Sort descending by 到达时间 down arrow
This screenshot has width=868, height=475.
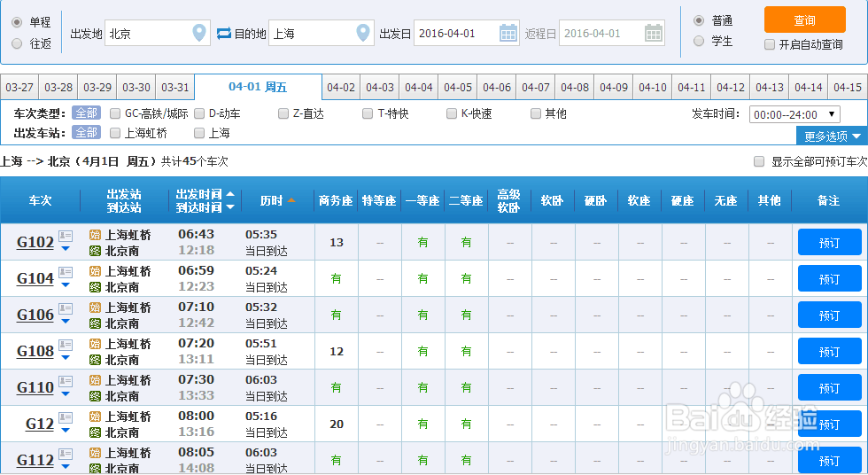(x=230, y=207)
